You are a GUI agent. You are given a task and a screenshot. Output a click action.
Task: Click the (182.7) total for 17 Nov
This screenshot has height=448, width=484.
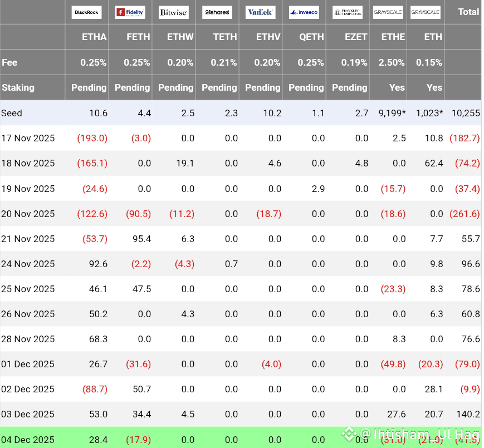(x=465, y=138)
